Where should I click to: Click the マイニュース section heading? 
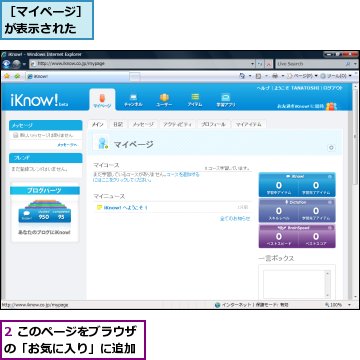click(109, 196)
